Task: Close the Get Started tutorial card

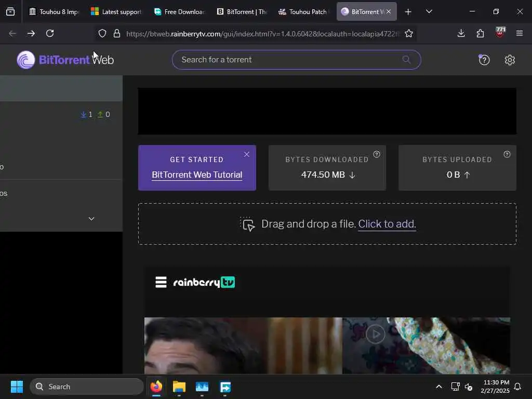Action: click(247, 154)
